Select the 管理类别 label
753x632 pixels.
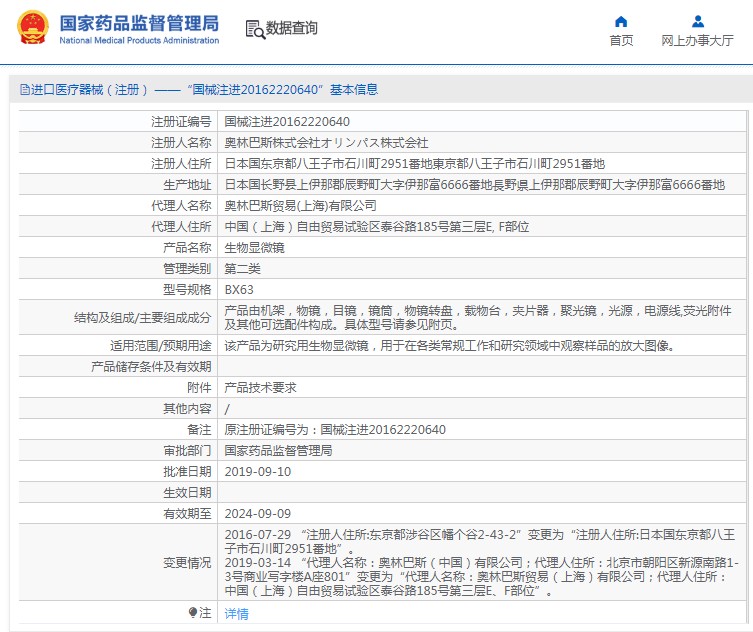187,269
